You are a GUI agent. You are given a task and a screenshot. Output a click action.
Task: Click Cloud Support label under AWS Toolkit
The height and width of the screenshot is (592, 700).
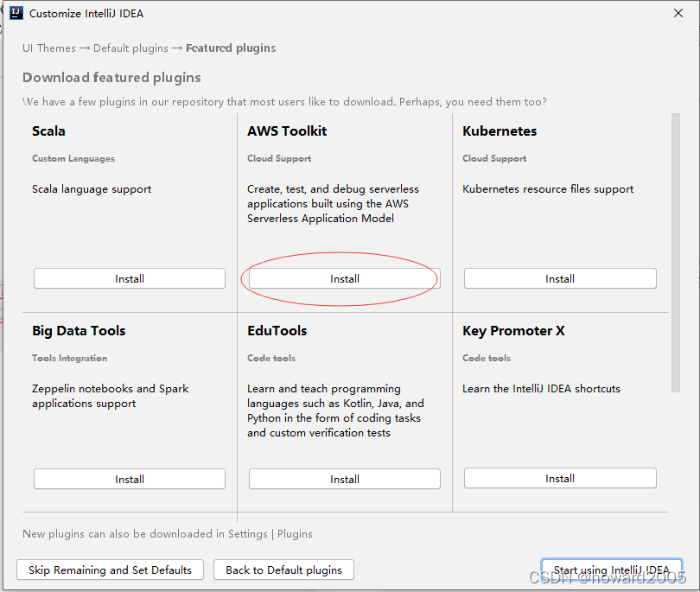pos(279,158)
